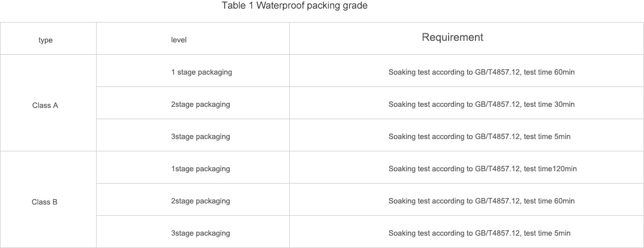
Task: Click the requirement with test time 30min
Action: click(x=481, y=105)
